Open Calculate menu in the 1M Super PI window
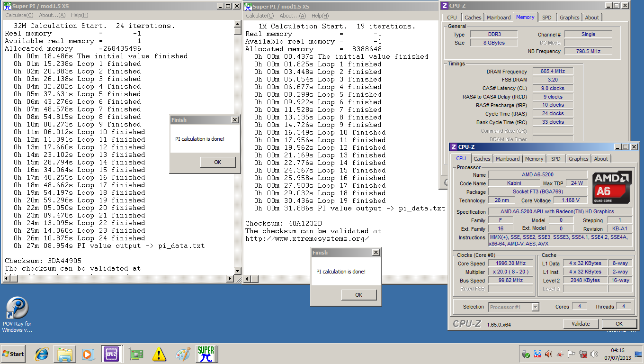Viewport: 644px width, 364px height. pyautogui.click(x=259, y=16)
